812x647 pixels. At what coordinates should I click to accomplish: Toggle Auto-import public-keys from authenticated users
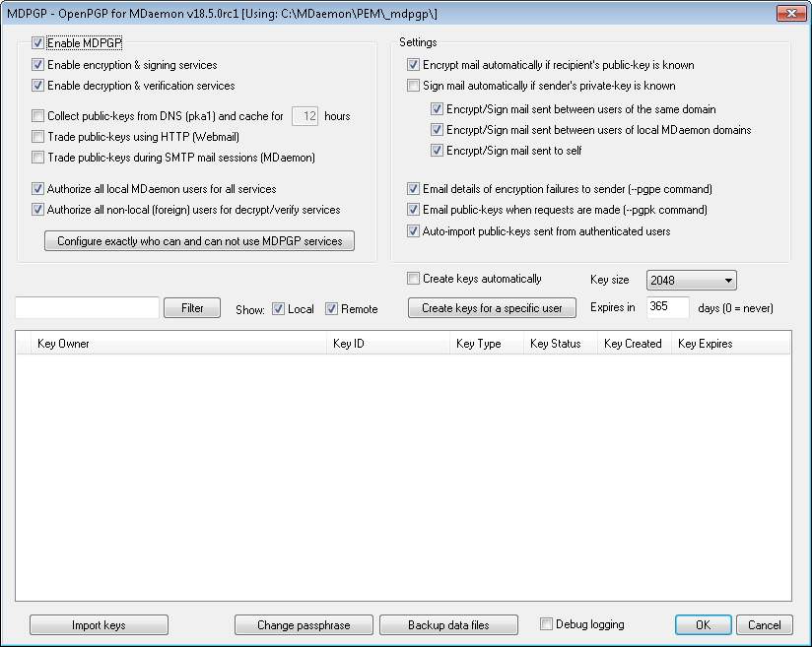point(413,231)
